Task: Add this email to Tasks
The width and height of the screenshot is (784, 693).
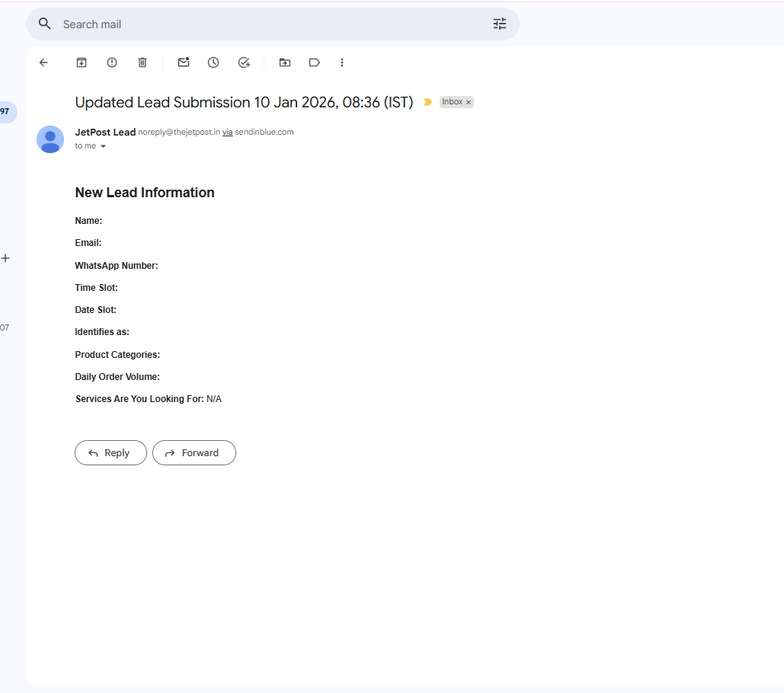Action: (x=244, y=62)
